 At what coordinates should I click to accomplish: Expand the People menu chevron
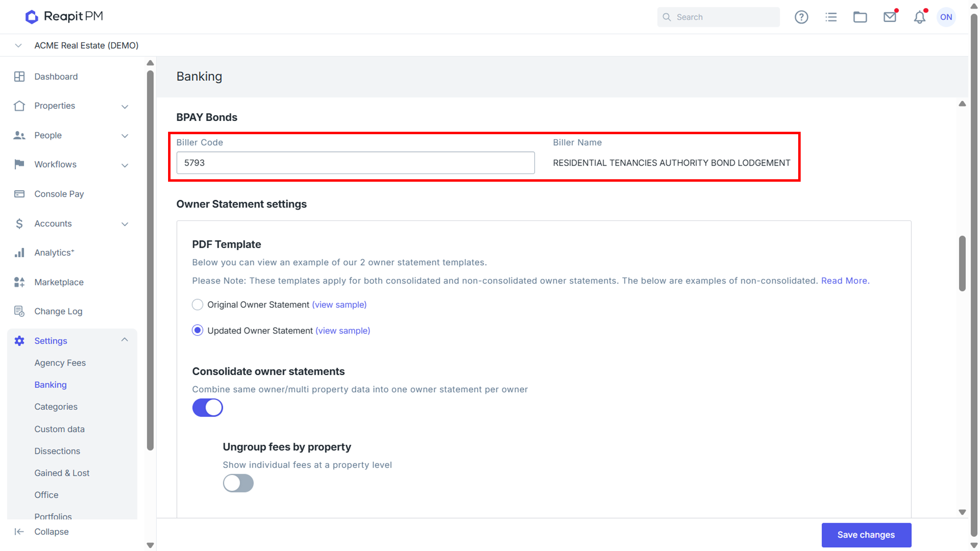click(125, 136)
